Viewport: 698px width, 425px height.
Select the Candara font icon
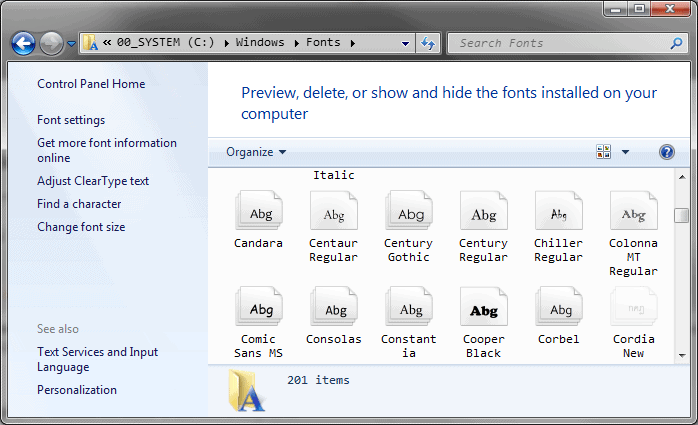(259, 210)
